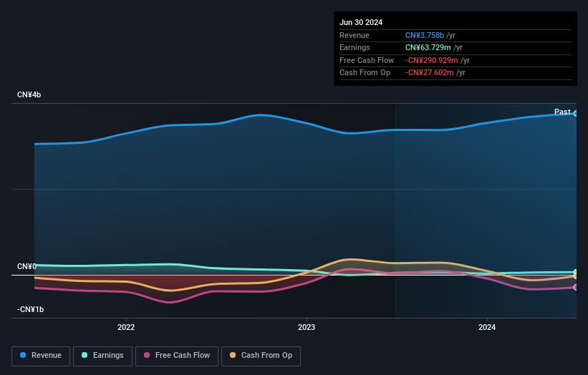Click the Jun 30 2024 tooltip date
This screenshot has height=375, width=588.
click(x=361, y=22)
